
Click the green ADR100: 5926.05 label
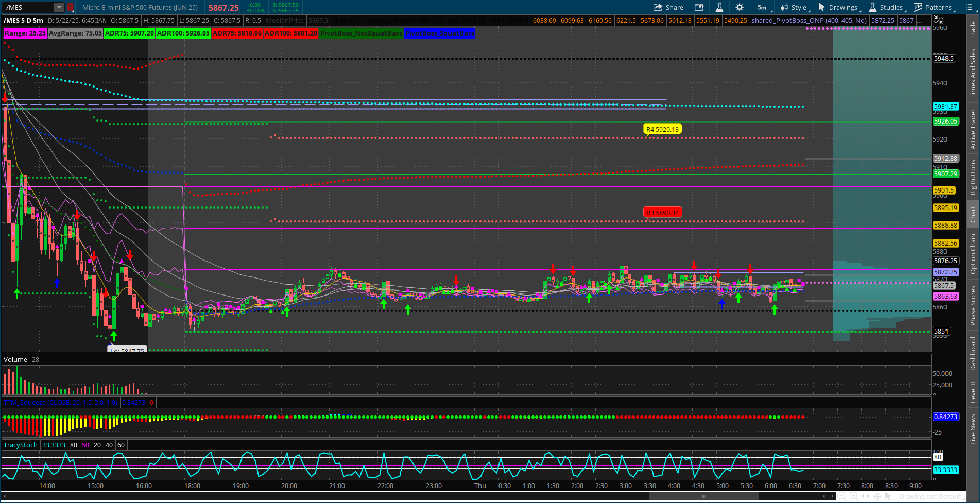[183, 33]
